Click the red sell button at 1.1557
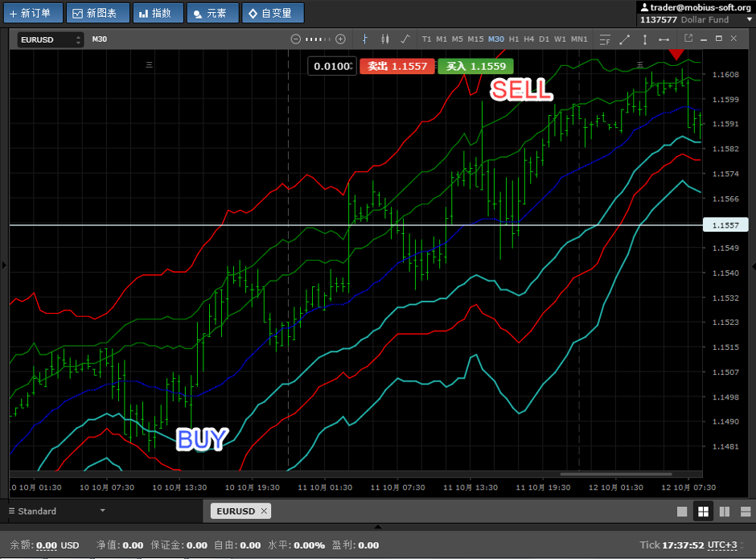 point(397,67)
